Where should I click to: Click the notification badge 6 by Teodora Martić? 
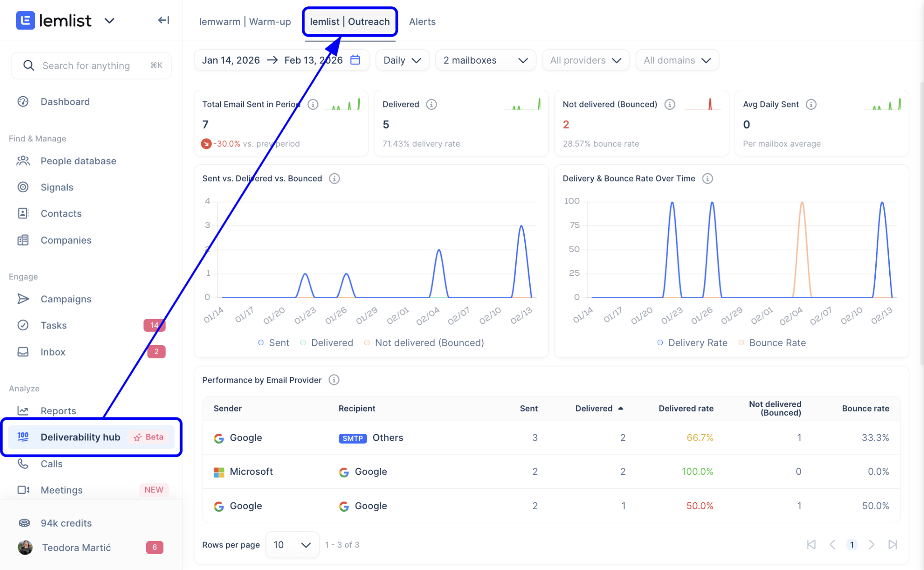(x=154, y=547)
